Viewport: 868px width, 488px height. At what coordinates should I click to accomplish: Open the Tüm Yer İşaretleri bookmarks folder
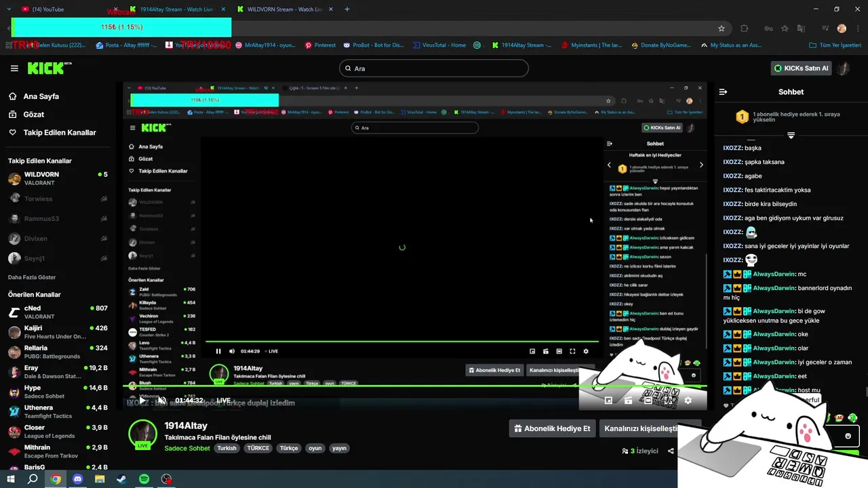coord(835,45)
